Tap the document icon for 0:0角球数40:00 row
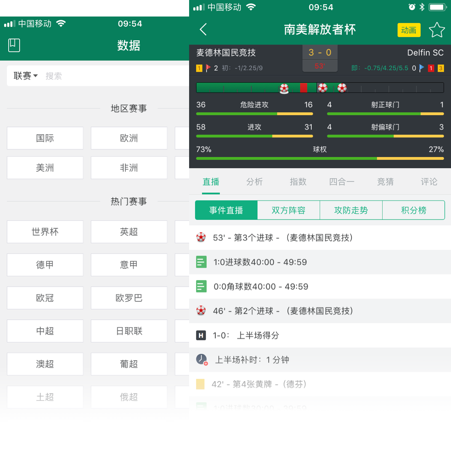This screenshot has height=476, width=451. click(201, 286)
